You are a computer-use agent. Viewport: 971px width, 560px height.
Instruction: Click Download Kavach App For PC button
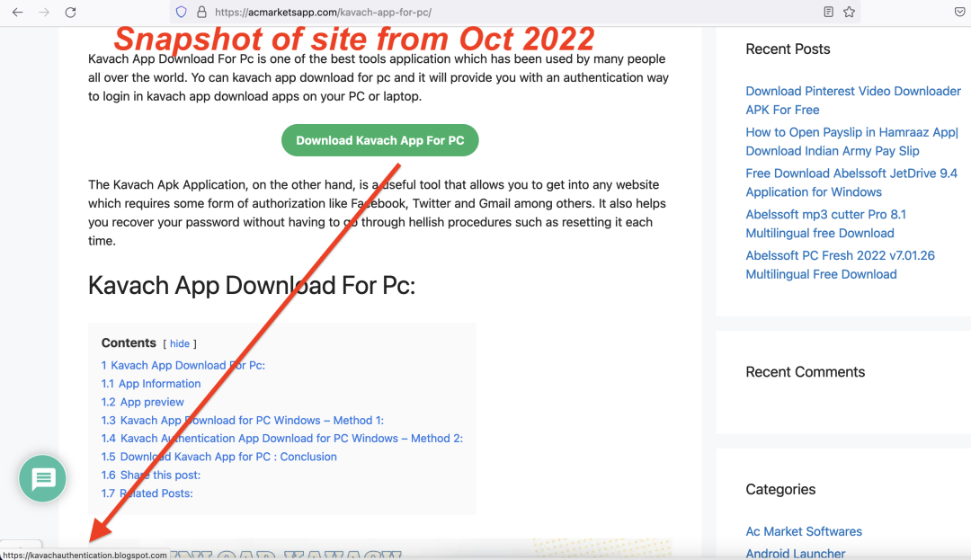point(379,140)
